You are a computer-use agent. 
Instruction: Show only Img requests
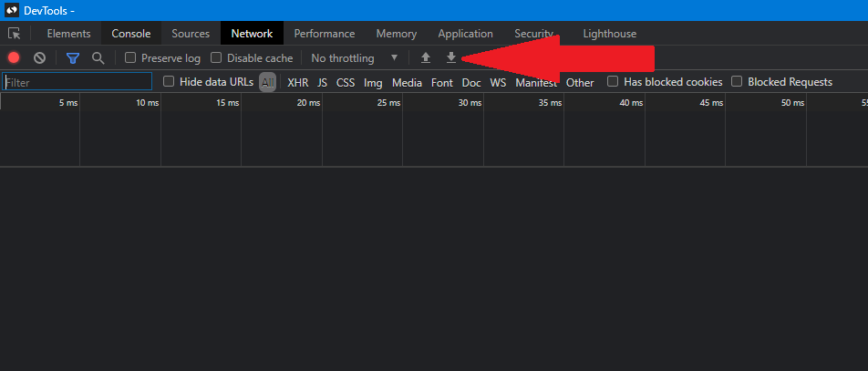point(373,83)
